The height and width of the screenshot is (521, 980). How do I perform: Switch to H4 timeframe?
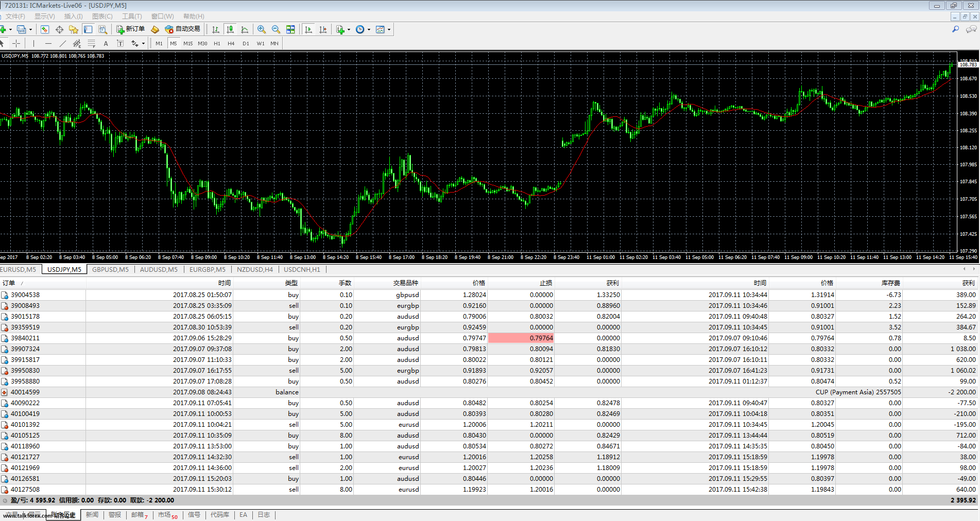[231, 43]
